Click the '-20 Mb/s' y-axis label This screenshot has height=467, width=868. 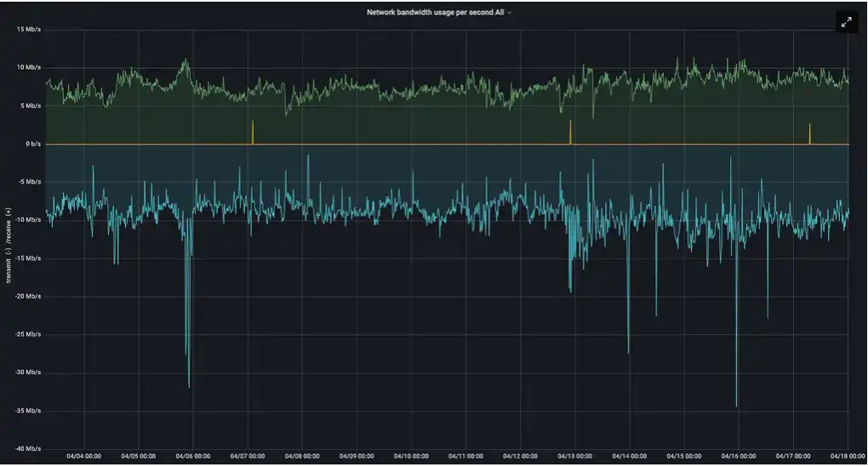tap(28, 296)
